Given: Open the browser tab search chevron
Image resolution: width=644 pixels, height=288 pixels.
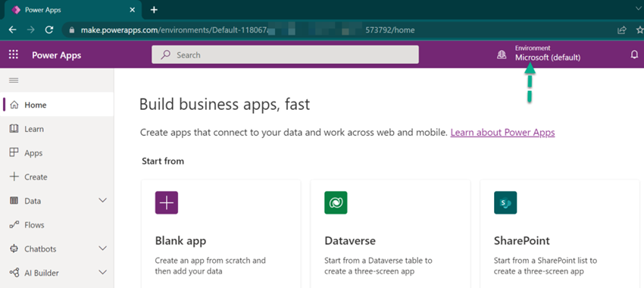Looking at the screenshot, I should (x=637, y=9).
